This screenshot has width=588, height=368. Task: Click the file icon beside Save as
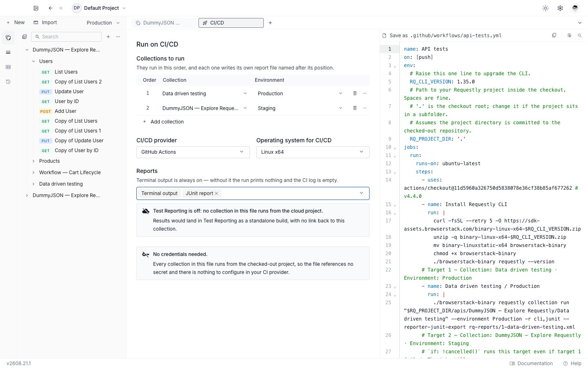click(384, 36)
